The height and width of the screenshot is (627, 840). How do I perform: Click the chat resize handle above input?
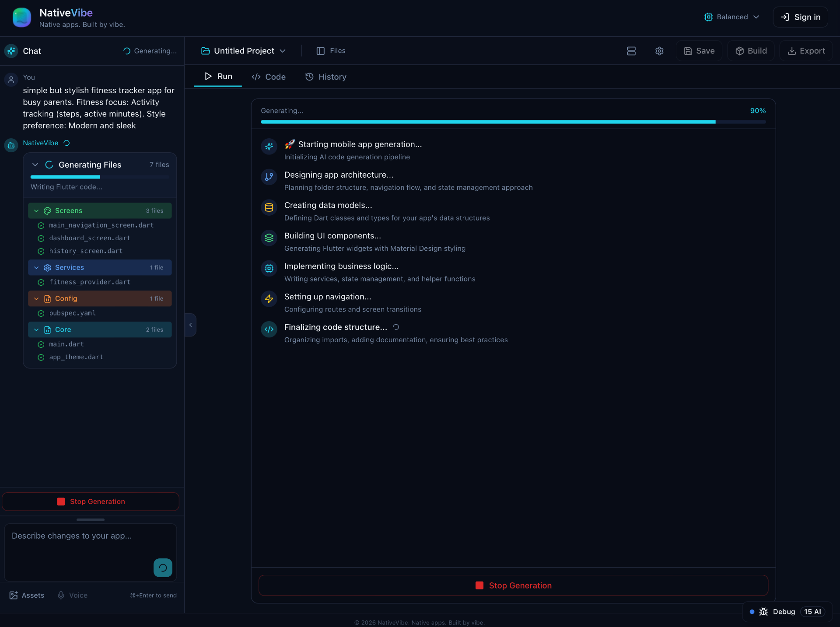click(91, 520)
